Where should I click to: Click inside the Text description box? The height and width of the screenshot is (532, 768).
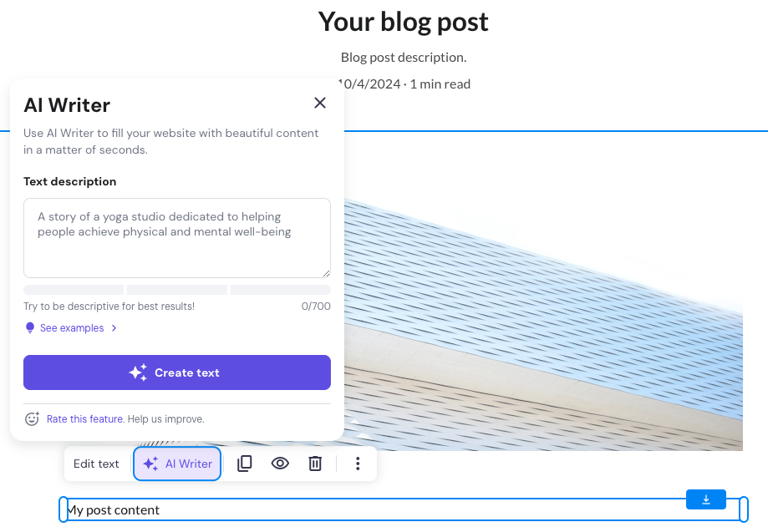(176, 237)
